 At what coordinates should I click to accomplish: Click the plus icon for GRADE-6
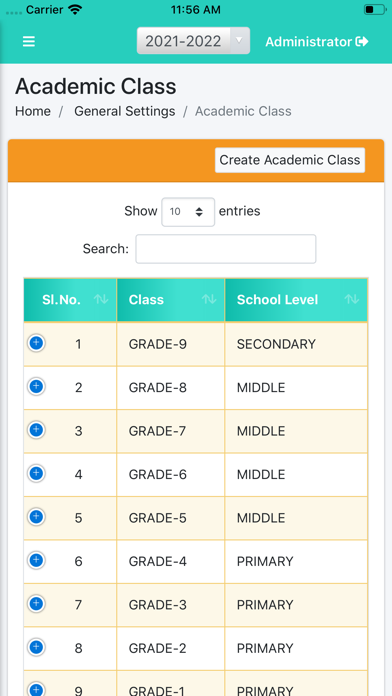(36, 474)
